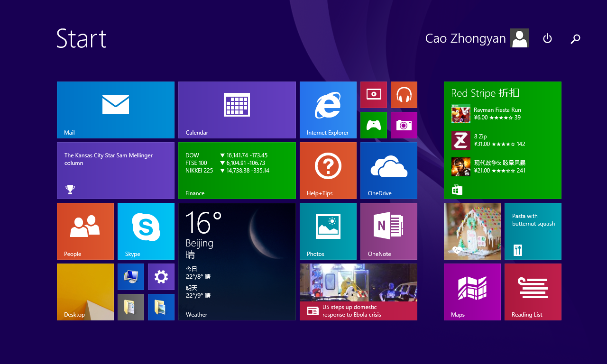The image size is (607, 364).
Task: Launch the Skype tile
Action: (x=146, y=231)
